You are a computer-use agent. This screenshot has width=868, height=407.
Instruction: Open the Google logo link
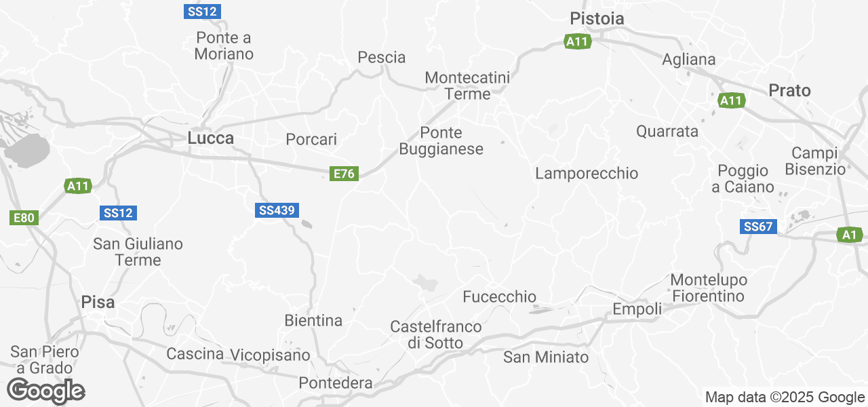(46, 391)
